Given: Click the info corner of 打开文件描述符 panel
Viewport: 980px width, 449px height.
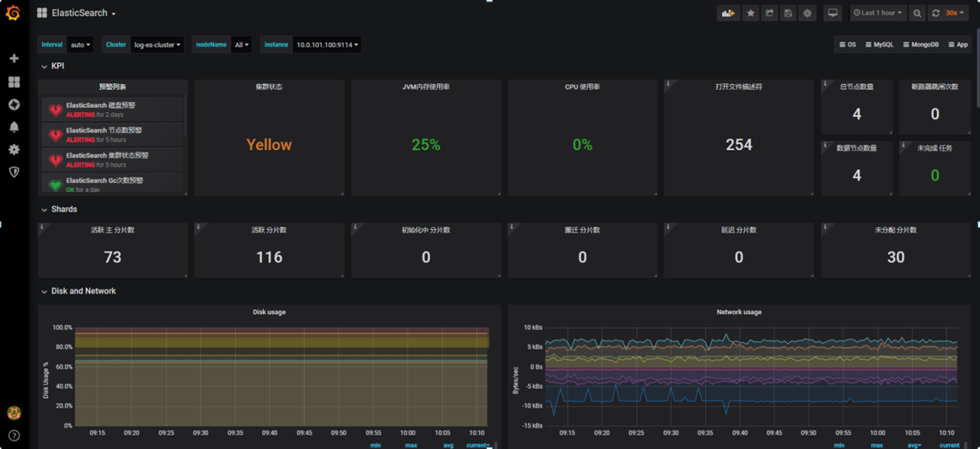Looking at the screenshot, I should (x=667, y=83).
